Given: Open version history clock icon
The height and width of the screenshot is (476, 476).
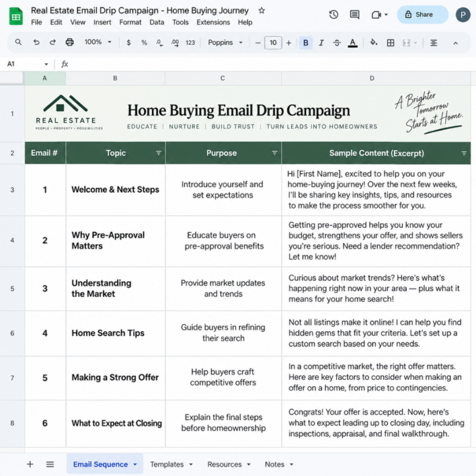Looking at the screenshot, I should pos(333,15).
